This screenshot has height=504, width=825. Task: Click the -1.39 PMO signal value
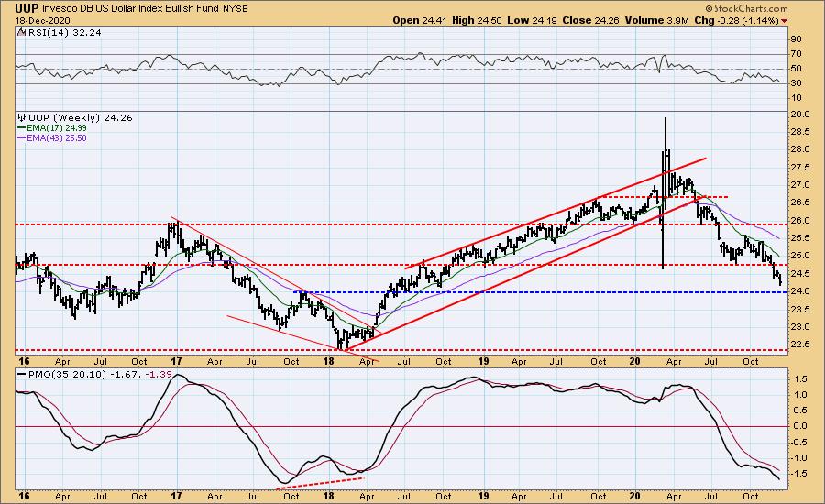point(158,375)
